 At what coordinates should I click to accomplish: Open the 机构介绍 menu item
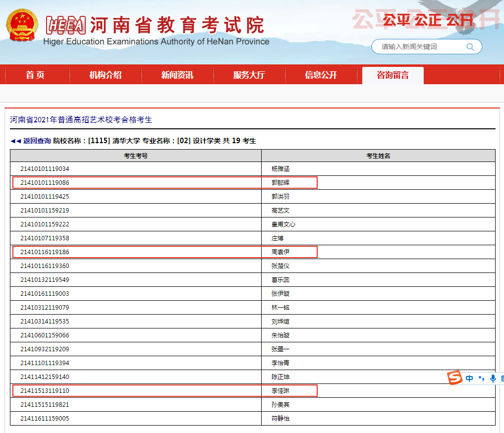(x=106, y=75)
